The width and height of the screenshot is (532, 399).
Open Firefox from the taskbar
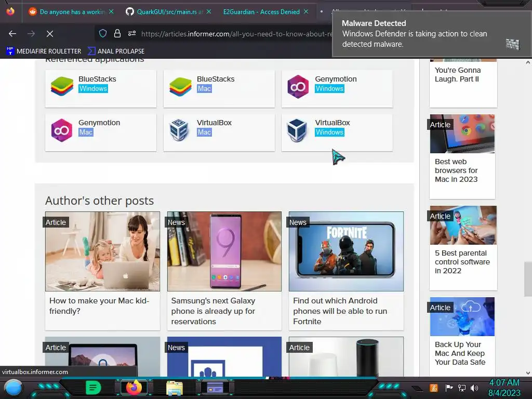(134, 388)
